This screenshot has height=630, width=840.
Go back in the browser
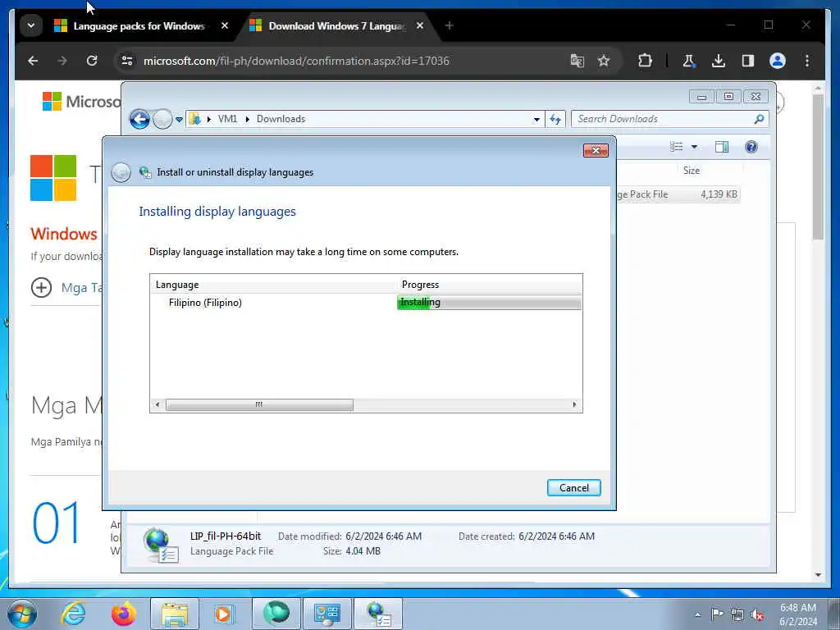coord(33,61)
